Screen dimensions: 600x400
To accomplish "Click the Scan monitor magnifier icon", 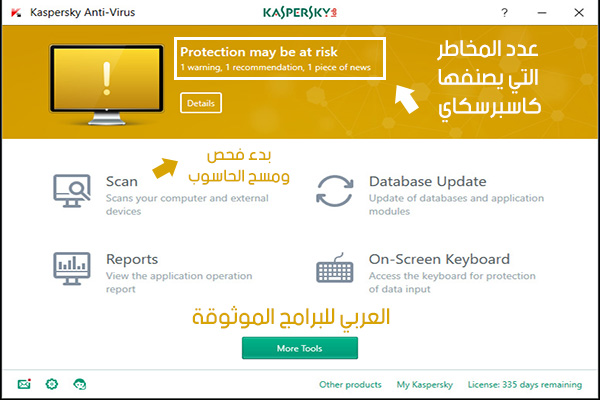I will [72, 191].
